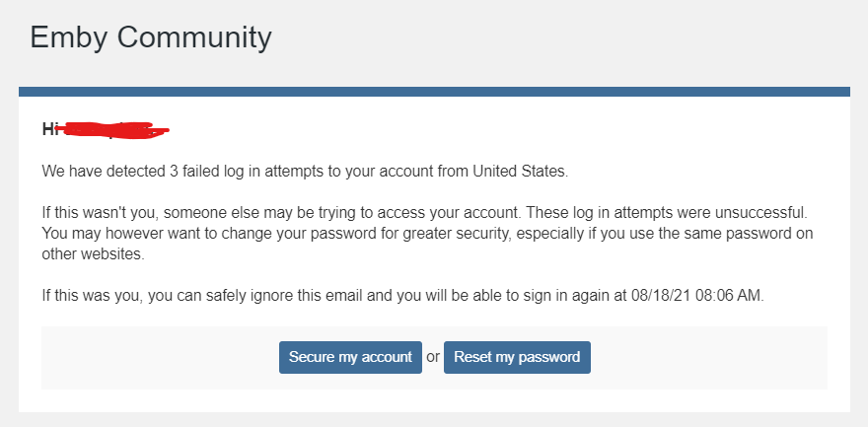Click the 08/18/21 08:06 AM timestamp
Viewport: 868px width, 427px height.
pyautogui.click(x=698, y=295)
